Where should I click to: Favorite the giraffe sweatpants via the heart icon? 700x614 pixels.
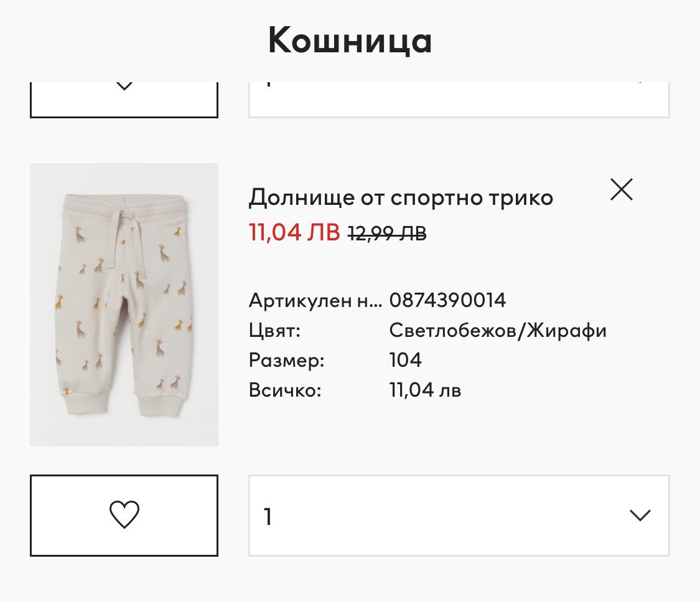click(x=124, y=515)
